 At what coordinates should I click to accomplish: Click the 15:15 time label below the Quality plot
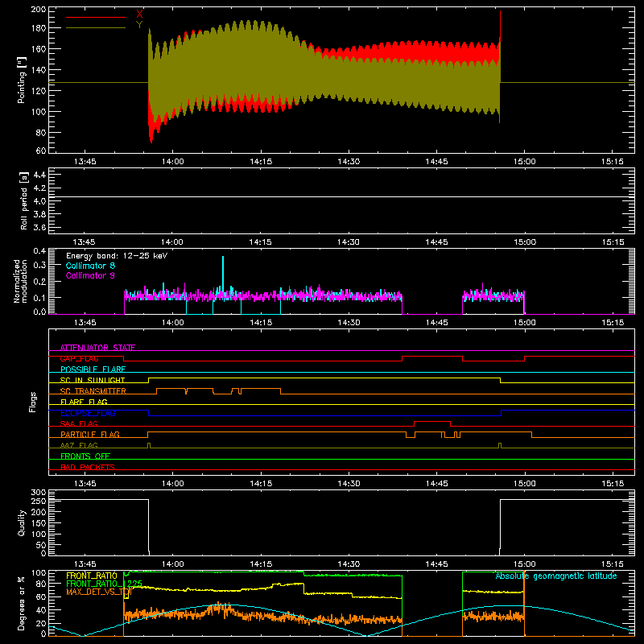tap(613, 564)
